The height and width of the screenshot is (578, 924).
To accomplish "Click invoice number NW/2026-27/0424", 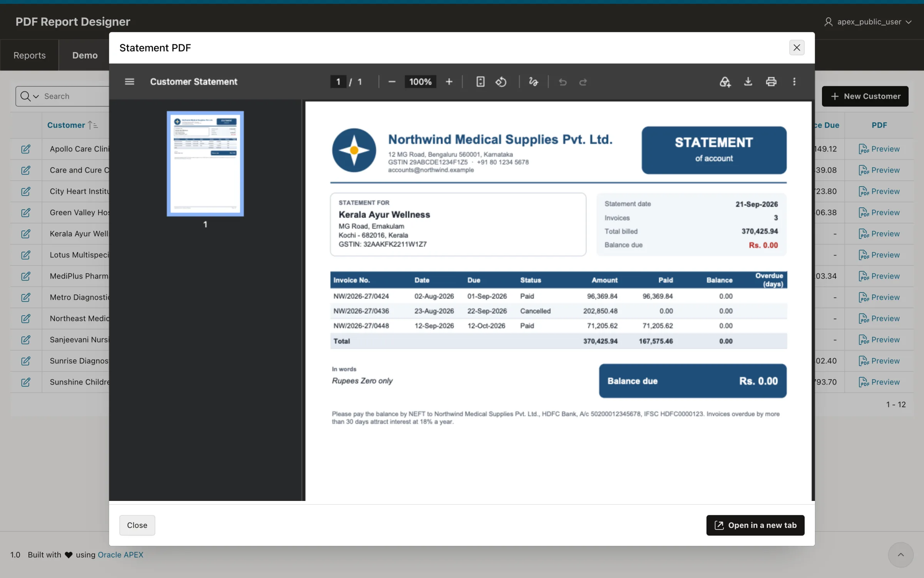I will click(x=361, y=296).
